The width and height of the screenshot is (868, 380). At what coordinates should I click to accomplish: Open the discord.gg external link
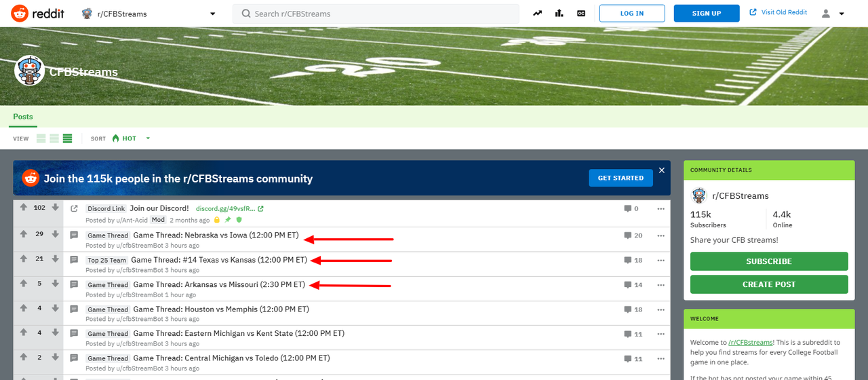click(x=229, y=209)
